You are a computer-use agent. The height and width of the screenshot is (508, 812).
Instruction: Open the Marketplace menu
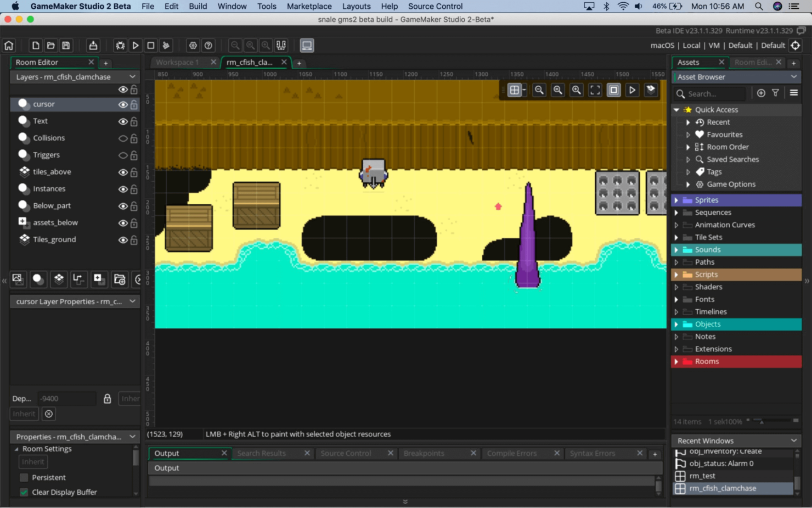(x=309, y=6)
